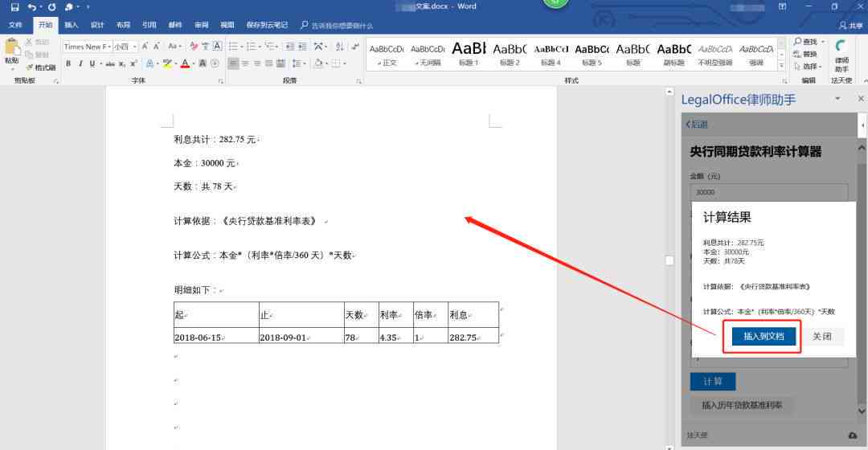The width and height of the screenshot is (868, 450).
Task: Click the 共享 (Share) button
Action: [x=851, y=26]
